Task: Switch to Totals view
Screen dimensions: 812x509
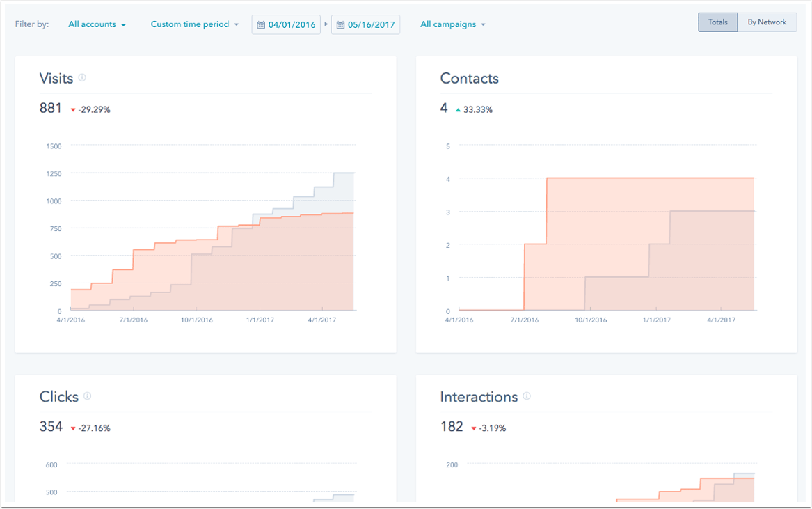Action: pyautogui.click(x=718, y=22)
